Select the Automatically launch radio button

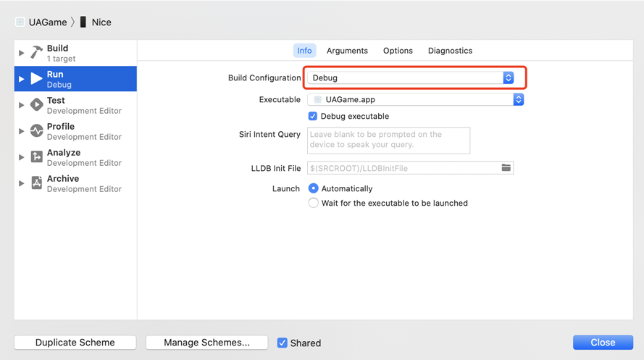pyautogui.click(x=314, y=188)
